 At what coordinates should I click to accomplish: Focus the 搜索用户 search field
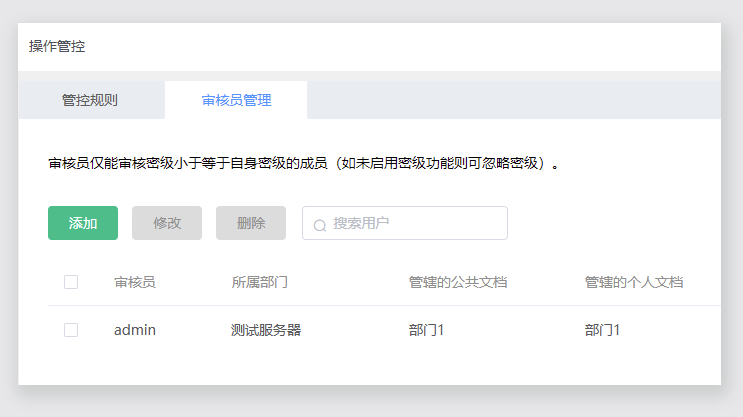click(405, 223)
